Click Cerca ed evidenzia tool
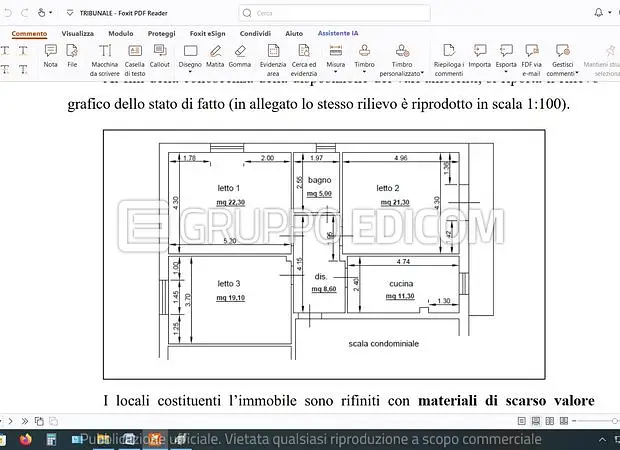The image size is (620, 450). (x=304, y=59)
